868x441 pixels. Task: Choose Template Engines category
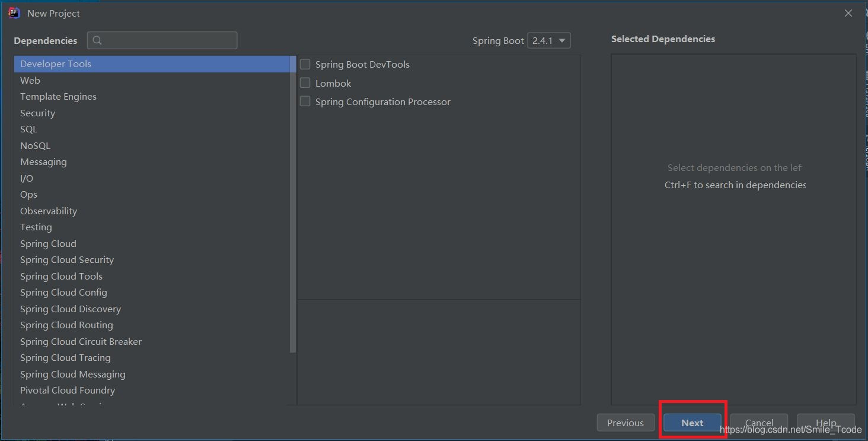(152, 97)
